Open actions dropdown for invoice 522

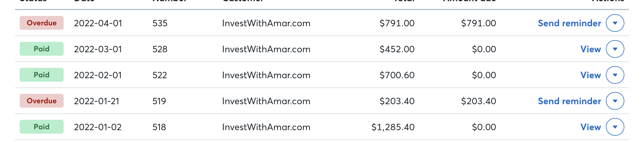[x=615, y=75]
